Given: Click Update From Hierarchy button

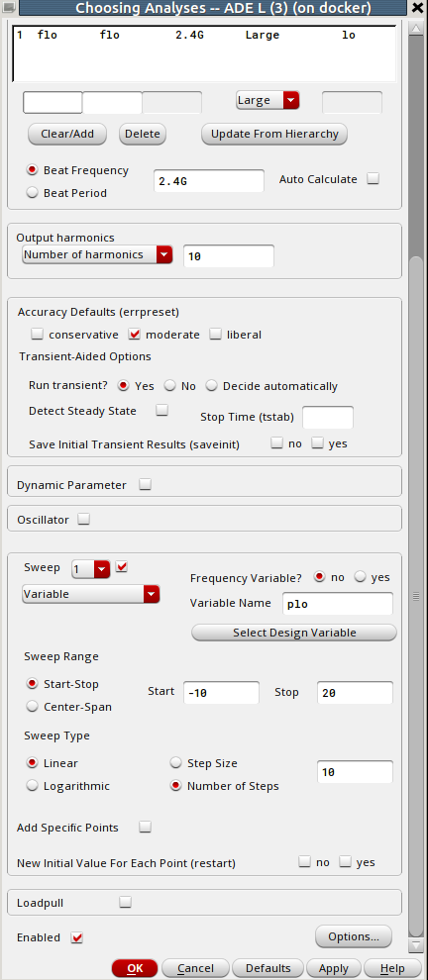Looking at the screenshot, I should pyautogui.click(x=274, y=134).
